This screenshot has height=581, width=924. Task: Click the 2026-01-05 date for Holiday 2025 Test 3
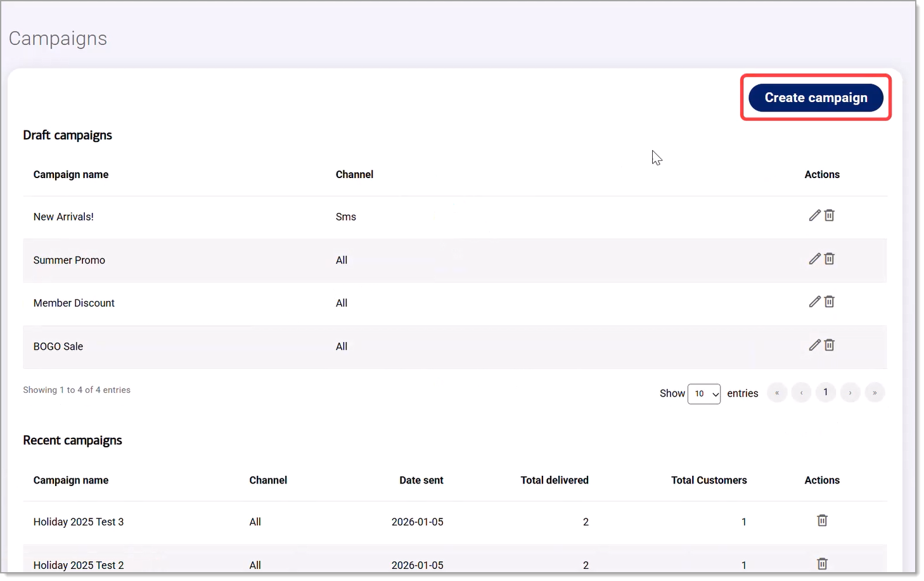pos(418,522)
